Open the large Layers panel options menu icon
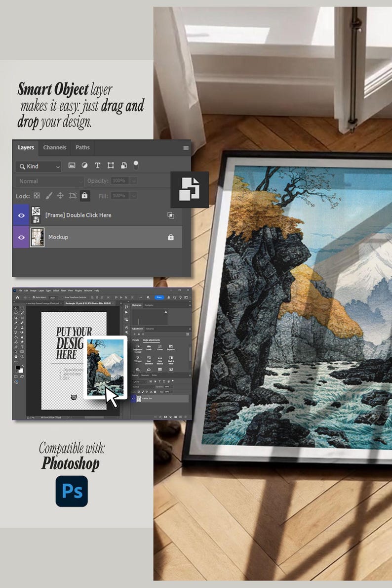Viewport: 392px width, 588px height. [186, 148]
